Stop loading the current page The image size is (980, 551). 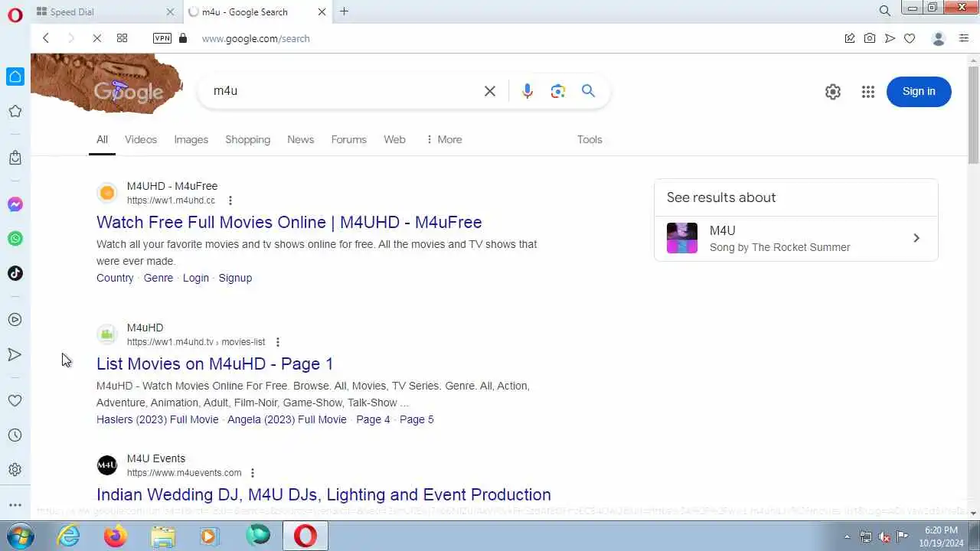pos(96,38)
